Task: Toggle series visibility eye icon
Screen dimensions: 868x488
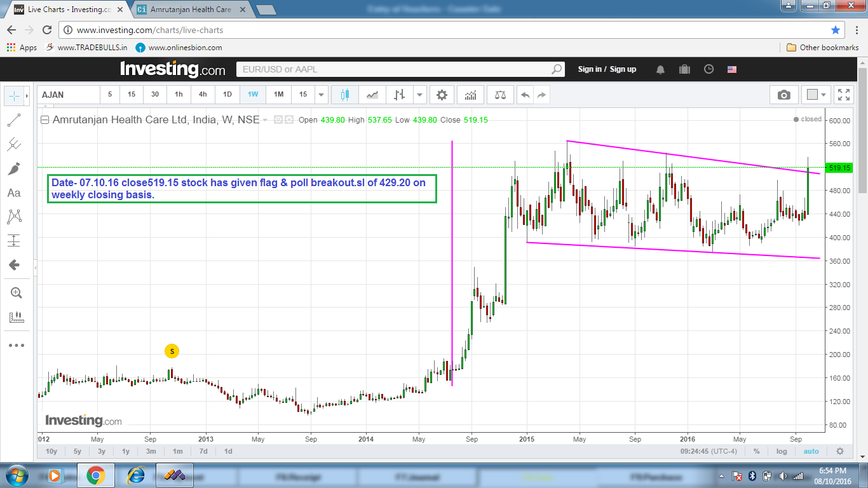Action: [278, 119]
